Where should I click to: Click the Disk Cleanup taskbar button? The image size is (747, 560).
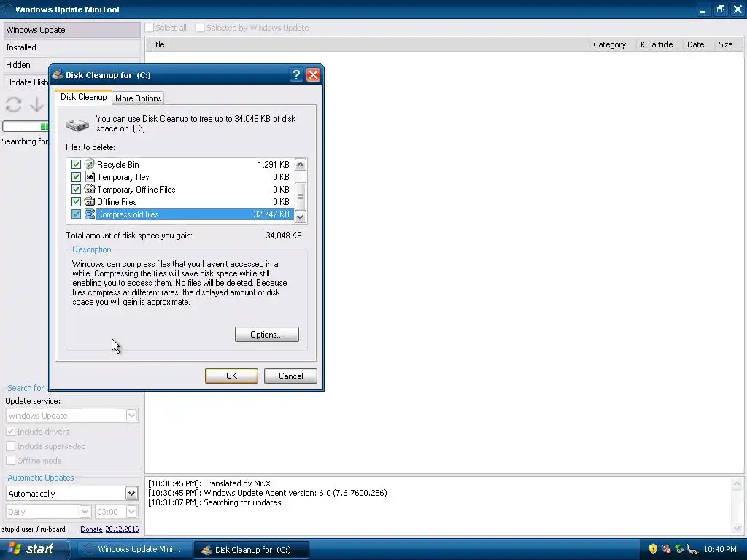click(252, 550)
